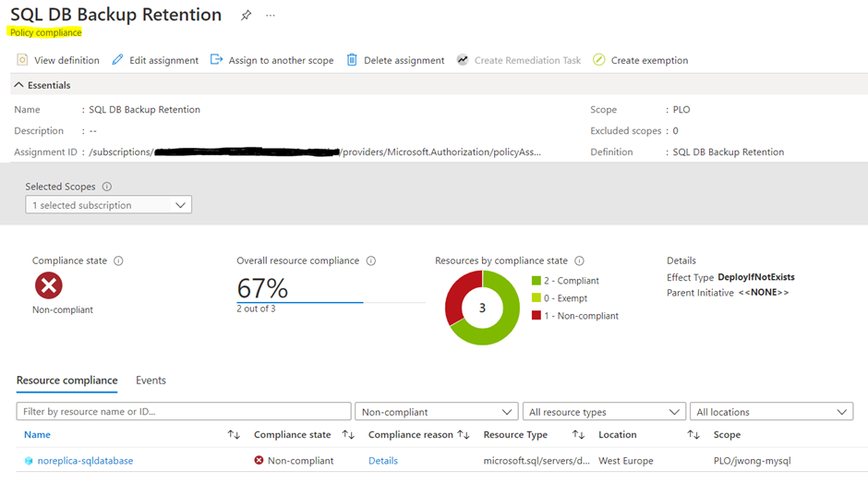Click View definition

66,60
